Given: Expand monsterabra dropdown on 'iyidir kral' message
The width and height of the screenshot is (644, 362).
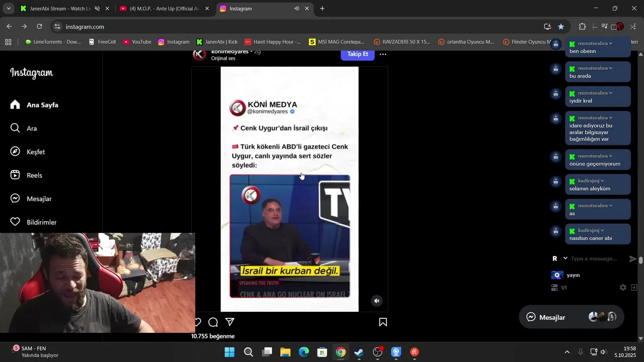Looking at the screenshot, I should [x=611, y=93].
